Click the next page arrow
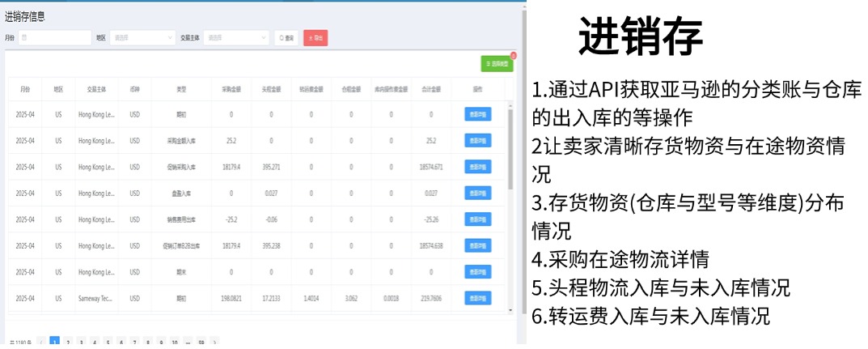Screen dimensions: 868x349 click(214, 343)
